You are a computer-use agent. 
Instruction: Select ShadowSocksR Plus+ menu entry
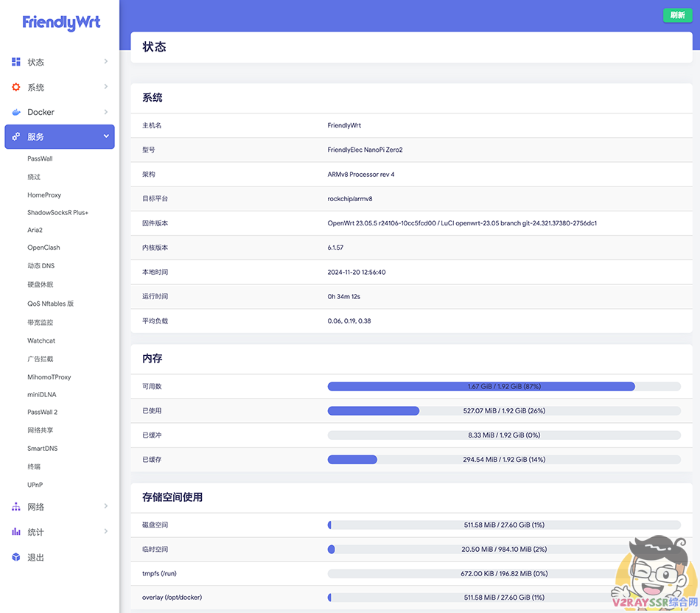(57, 212)
